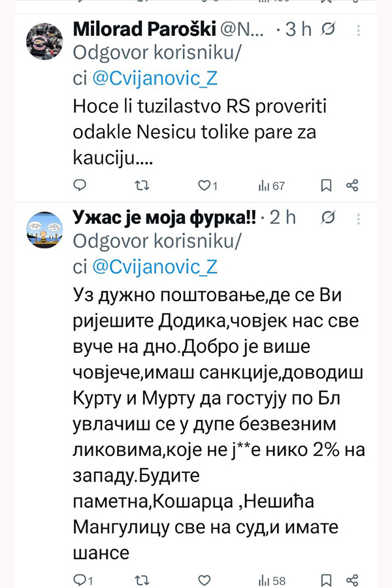Image resolution: width=392 pixels, height=588 pixels.
Task: Click slashed-circle icon beside 3 h timestamp
Action: pos(329,30)
